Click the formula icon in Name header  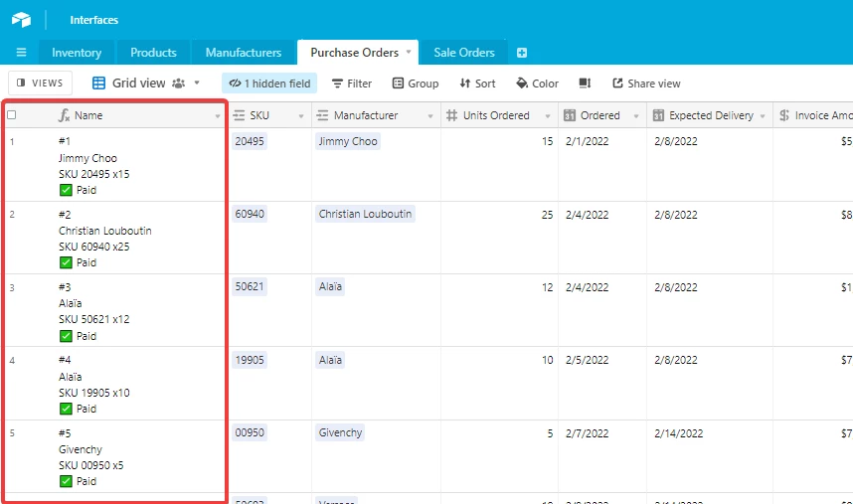tap(65, 115)
